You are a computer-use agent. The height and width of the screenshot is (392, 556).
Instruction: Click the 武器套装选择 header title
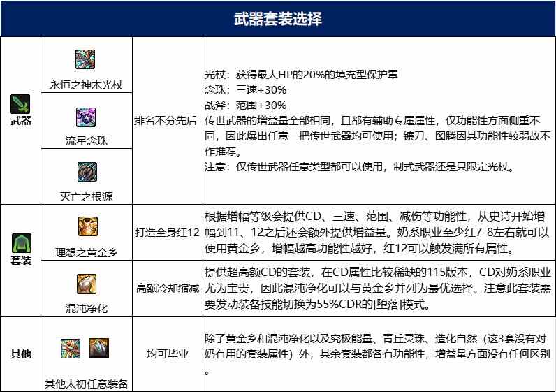click(277, 18)
